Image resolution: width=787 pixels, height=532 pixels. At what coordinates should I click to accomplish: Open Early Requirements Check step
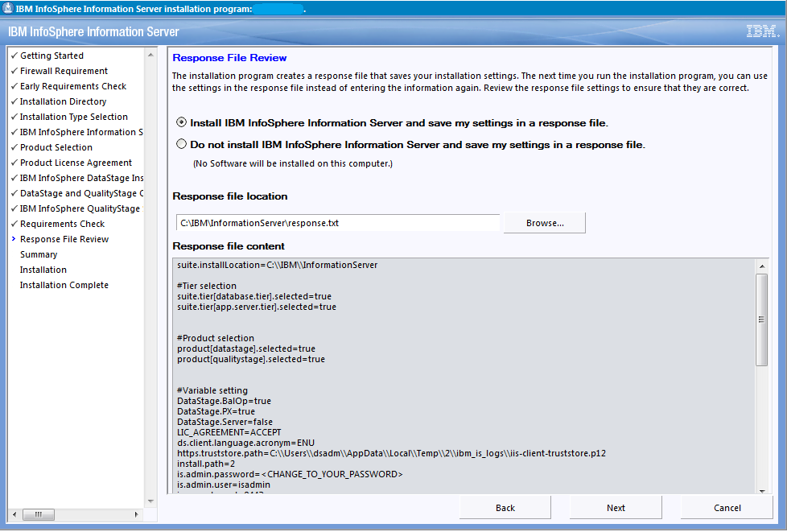click(73, 86)
